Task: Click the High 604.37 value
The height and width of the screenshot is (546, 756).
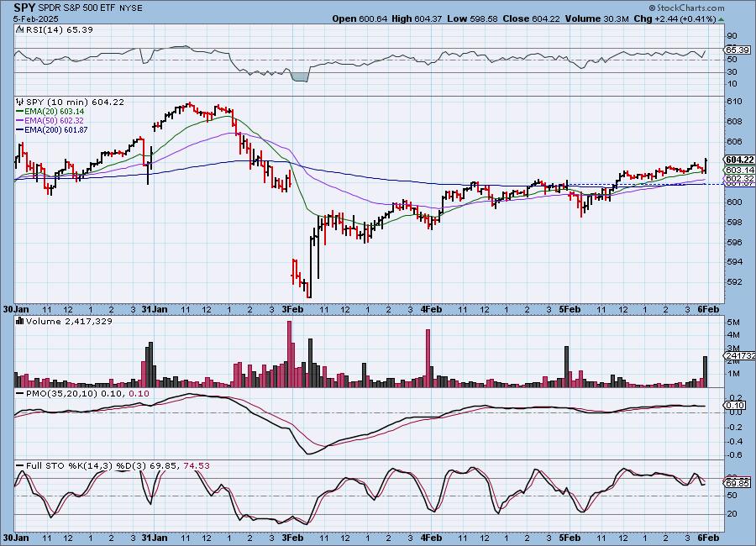Action: pyautogui.click(x=417, y=18)
